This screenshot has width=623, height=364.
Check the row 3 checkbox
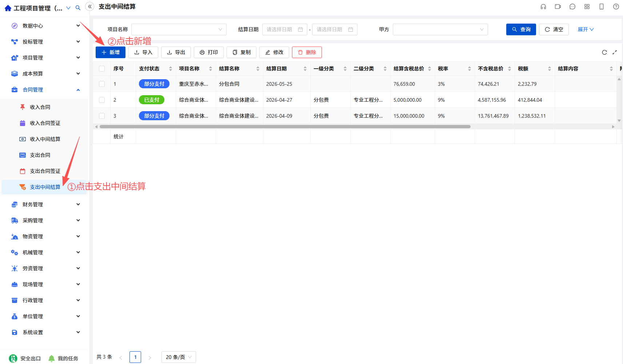pyautogui.click(x=102, y=116)
